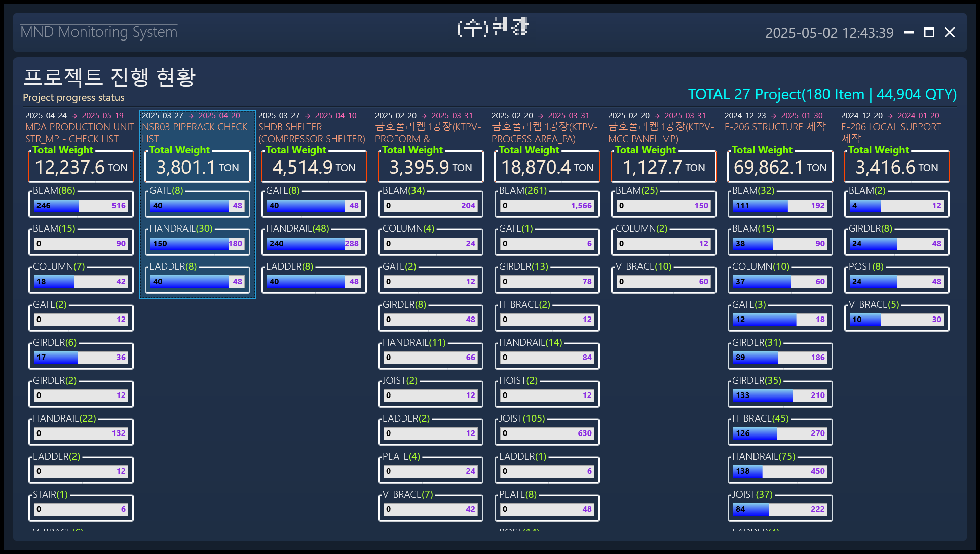
Task: Close the MND Monitoring System window
Action: (950, 32)
